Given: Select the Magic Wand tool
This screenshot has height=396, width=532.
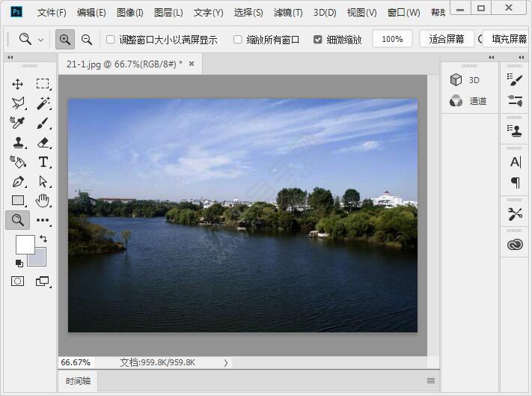Looking at the screenshot, I should pyautogui.click(x=43, y=103).
